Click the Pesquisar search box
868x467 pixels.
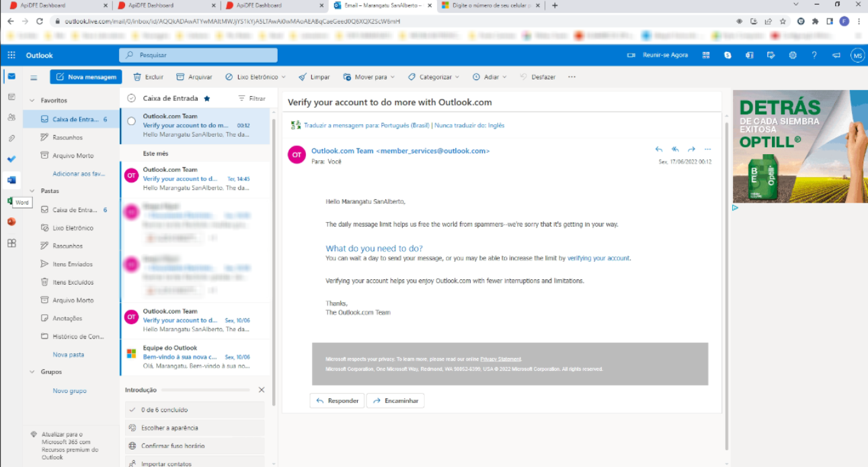click(x=198, y=55)
